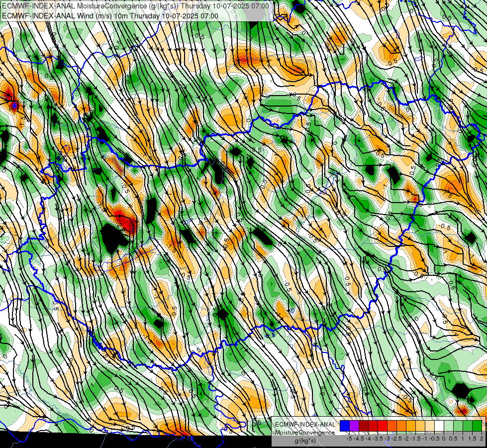Pick the orange-red swatch ending at -2.5
Viewport: 487px width, 448px height.
[x=392, y=426]
